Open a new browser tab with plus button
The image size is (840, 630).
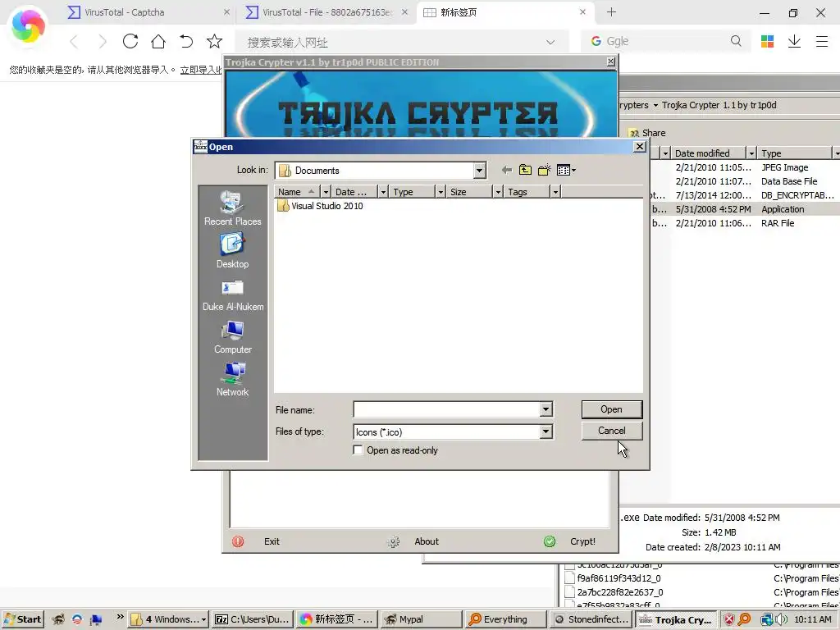[x=611, y=12]
